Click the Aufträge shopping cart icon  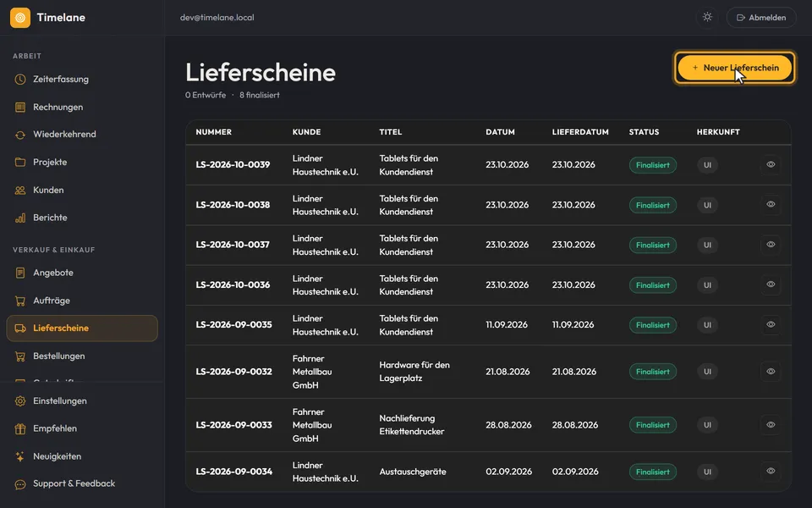(20, 301)
